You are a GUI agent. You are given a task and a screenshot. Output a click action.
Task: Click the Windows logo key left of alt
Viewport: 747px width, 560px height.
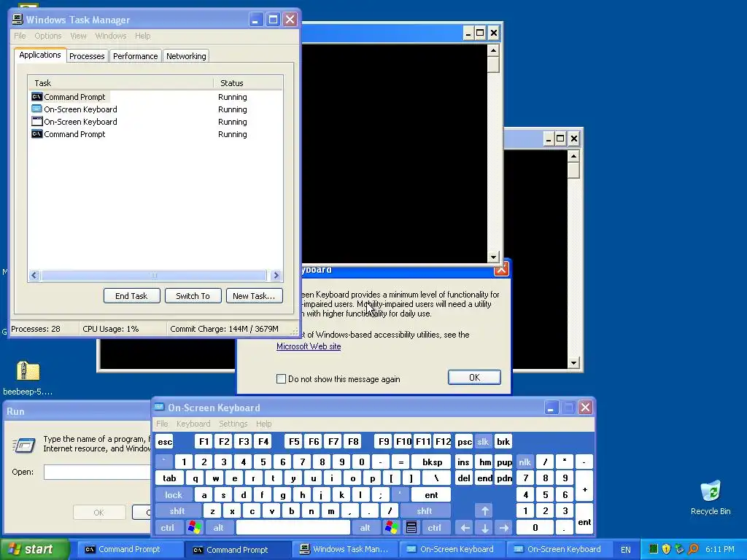click(x=194, y=528)
